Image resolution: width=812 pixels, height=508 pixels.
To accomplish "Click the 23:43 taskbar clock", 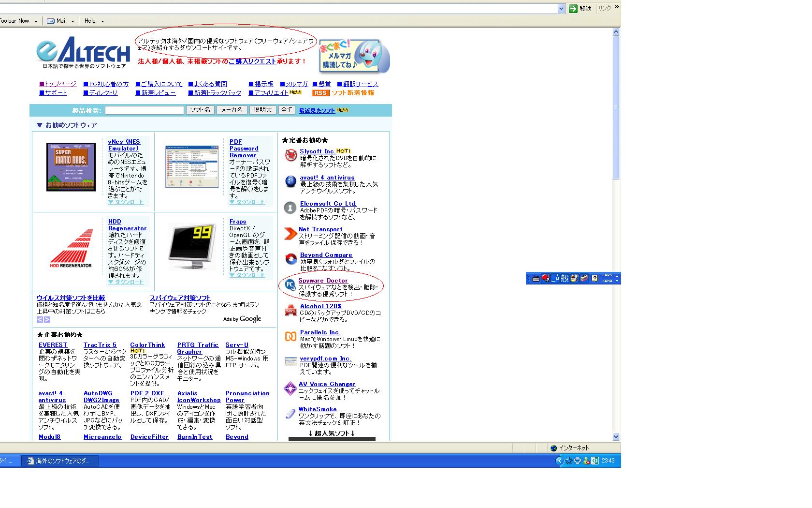I will [x=608, y=461].
